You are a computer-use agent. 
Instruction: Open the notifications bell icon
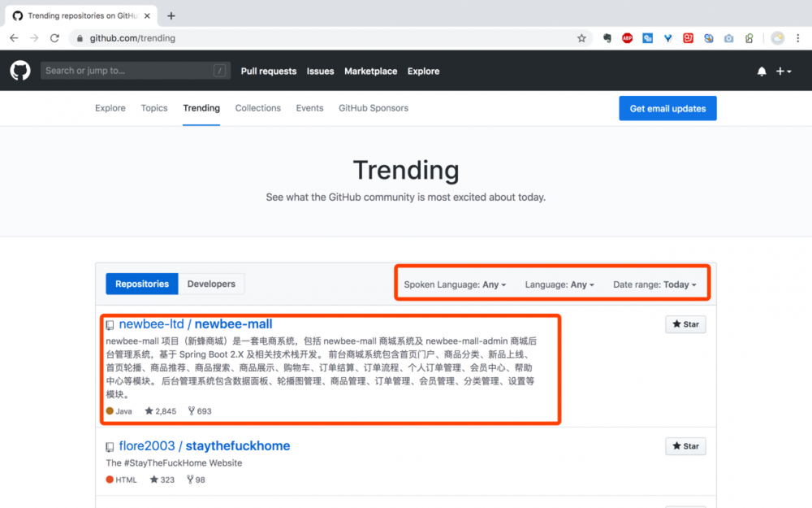[x=762, y=71]
